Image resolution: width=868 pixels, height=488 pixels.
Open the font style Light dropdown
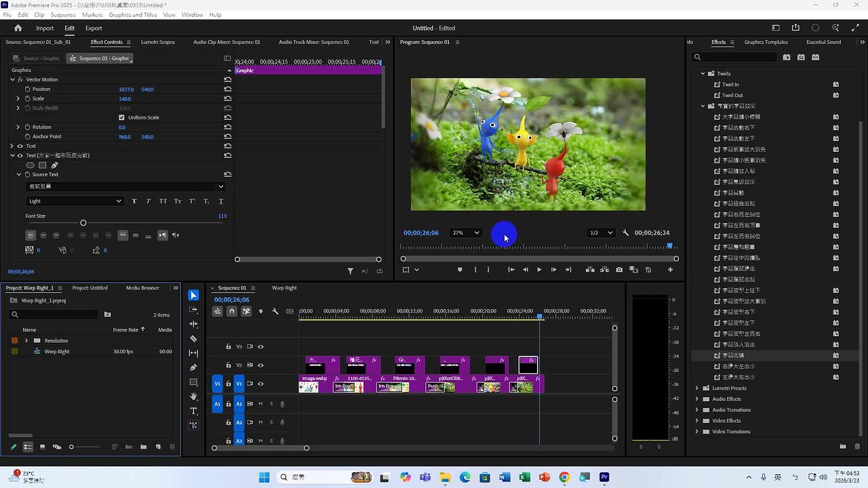pyautogui.click(x=75, y=201)
